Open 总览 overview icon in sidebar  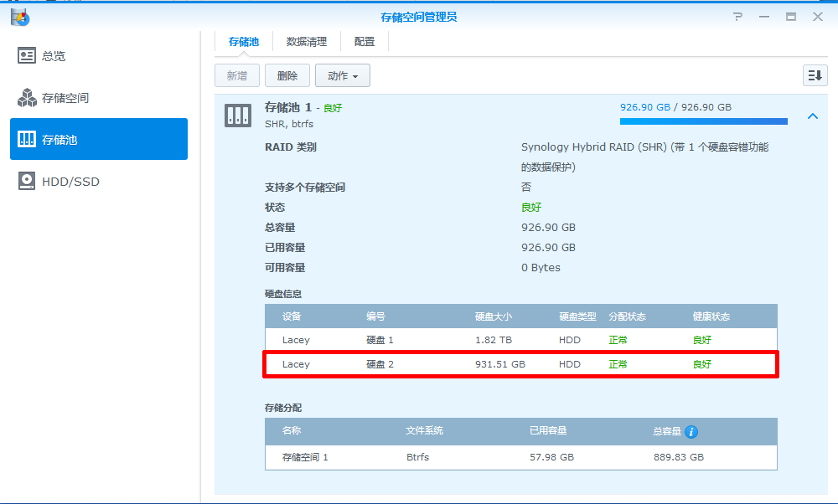[27, 56]
